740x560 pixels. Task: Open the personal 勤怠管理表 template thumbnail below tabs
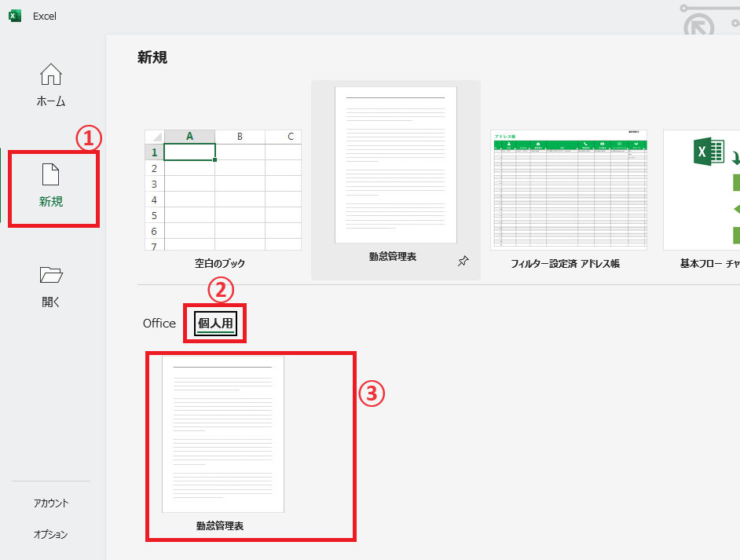tap(223, 434)
